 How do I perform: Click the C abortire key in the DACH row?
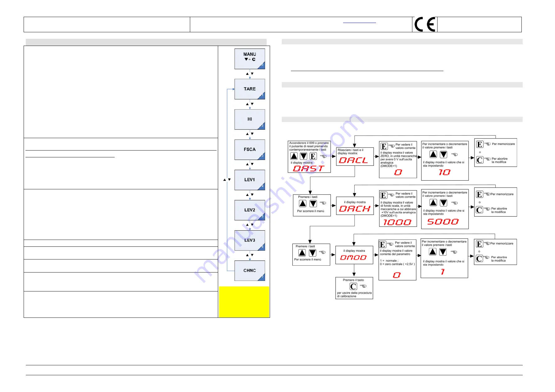[x=479, y=210]
